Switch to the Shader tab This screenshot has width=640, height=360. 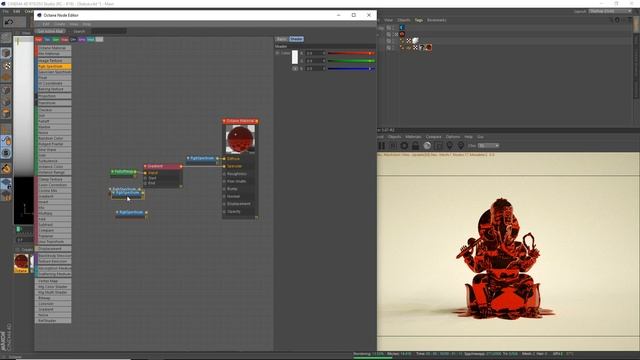pos(296,39)
